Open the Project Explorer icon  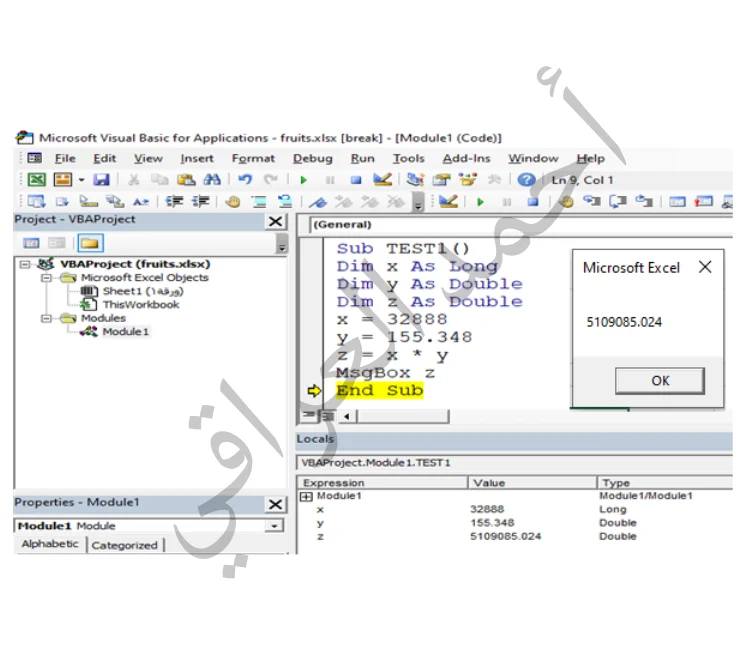click(415, 180)
